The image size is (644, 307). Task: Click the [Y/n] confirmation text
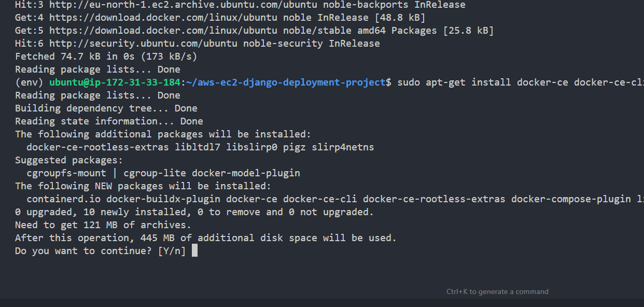[172, 251]
